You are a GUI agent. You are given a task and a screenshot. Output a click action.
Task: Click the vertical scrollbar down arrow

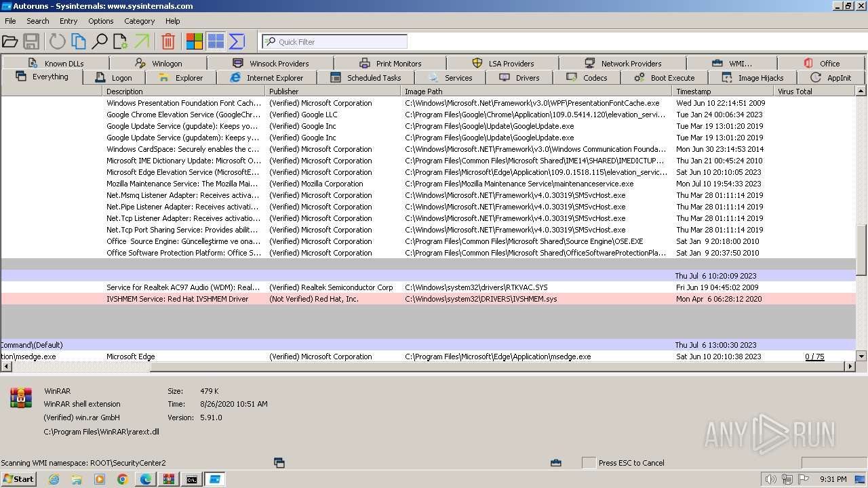tap(861, 356)
